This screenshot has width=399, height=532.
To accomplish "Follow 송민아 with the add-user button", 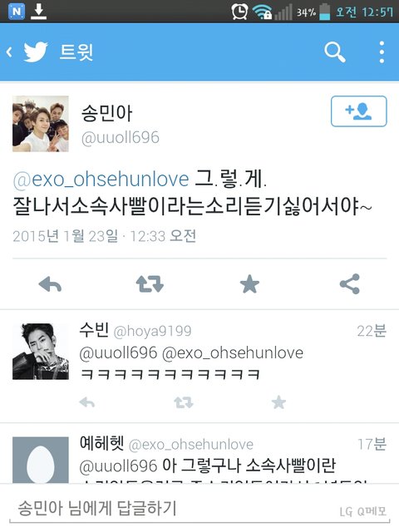I will point(358,111).
